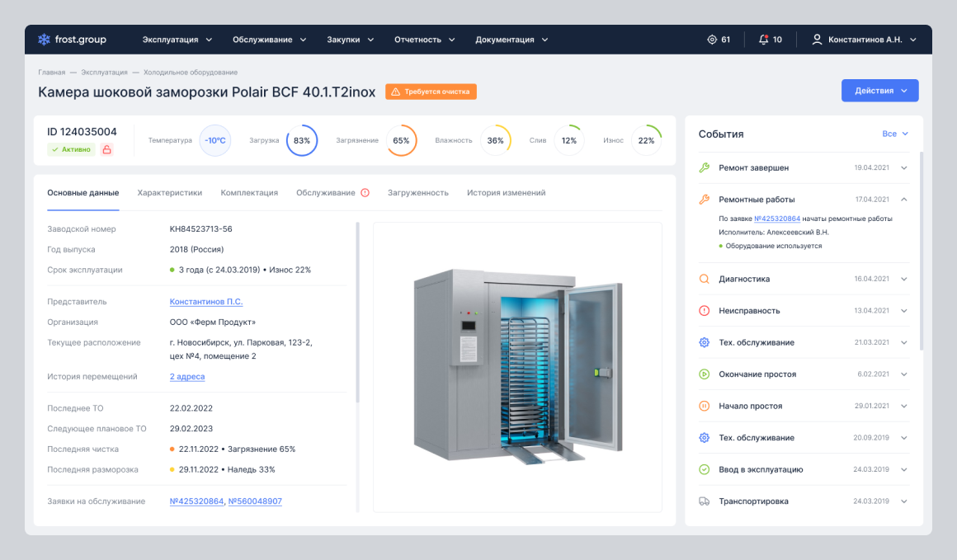Click the Действия button
Viewport: 957px width, 560px height.
[879, 90]
